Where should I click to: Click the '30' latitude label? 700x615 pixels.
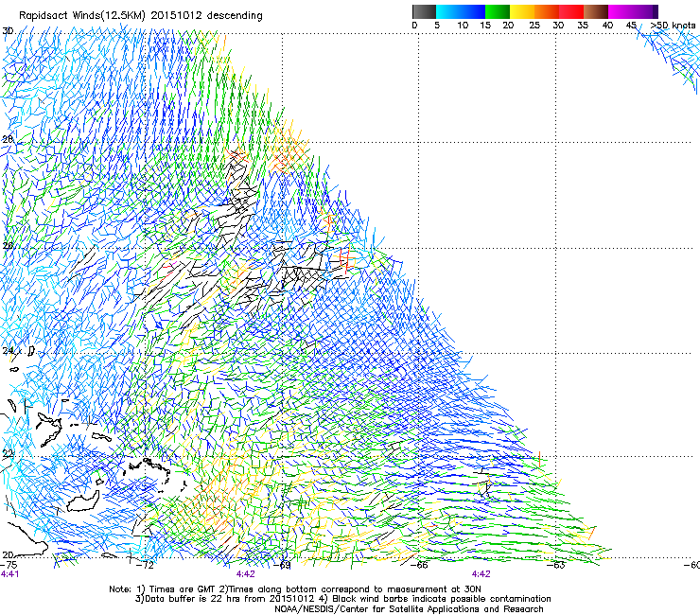tap(8, 31)
